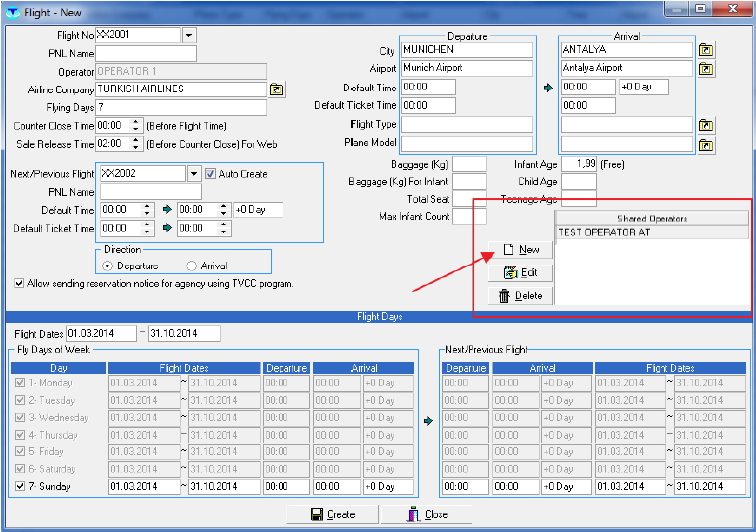Click the Plane Model lookup icon

[706, 144]
